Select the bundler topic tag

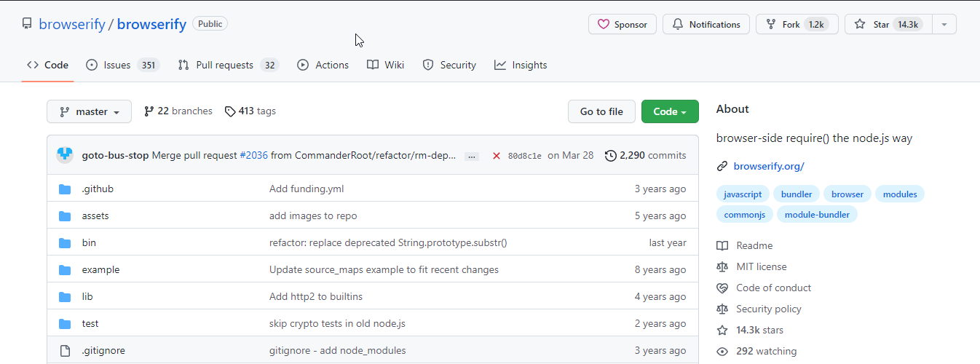pos(797,194)
